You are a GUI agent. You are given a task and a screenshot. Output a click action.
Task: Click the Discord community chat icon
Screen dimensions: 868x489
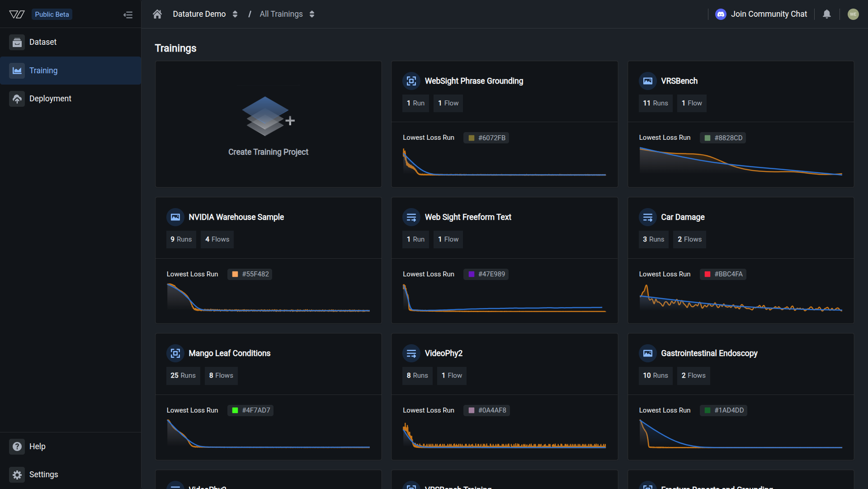721,14
